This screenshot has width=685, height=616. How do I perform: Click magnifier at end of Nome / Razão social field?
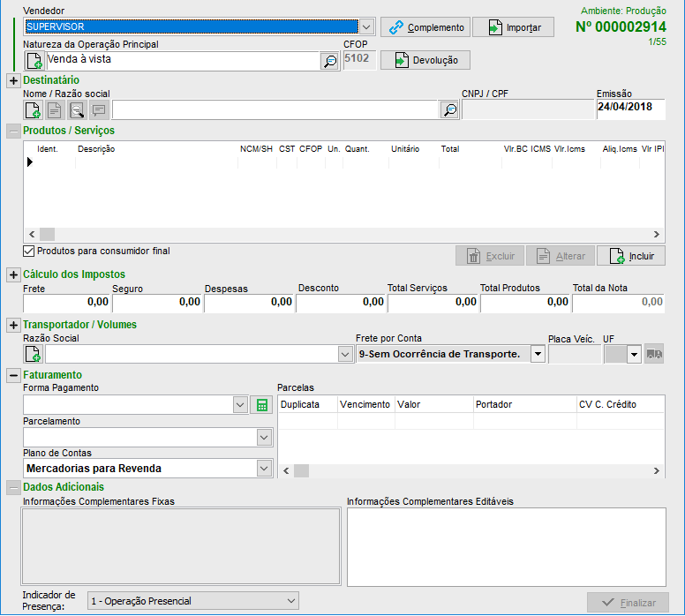coord(449,110)
